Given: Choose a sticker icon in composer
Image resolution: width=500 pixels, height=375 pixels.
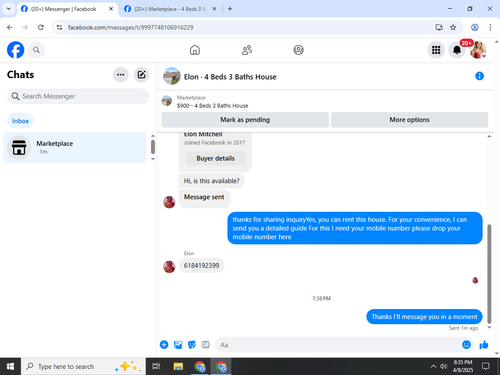Looking at the screenshot, I should tap(192, 345).
